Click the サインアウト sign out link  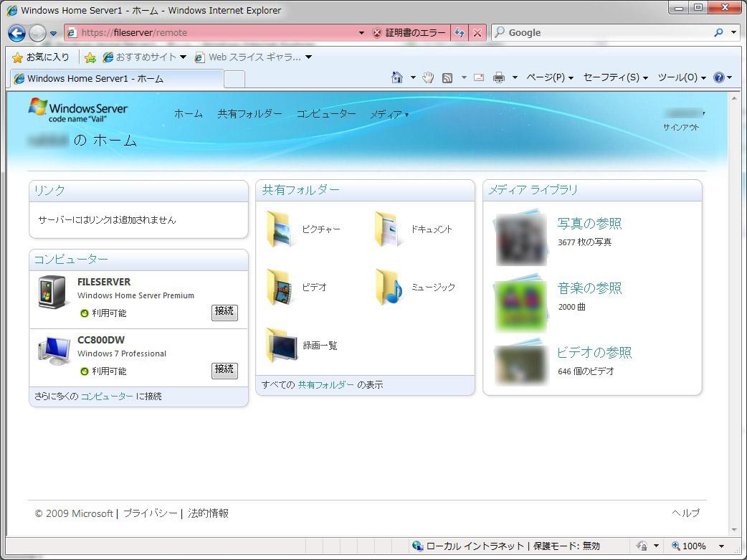(x=681, y=127)
